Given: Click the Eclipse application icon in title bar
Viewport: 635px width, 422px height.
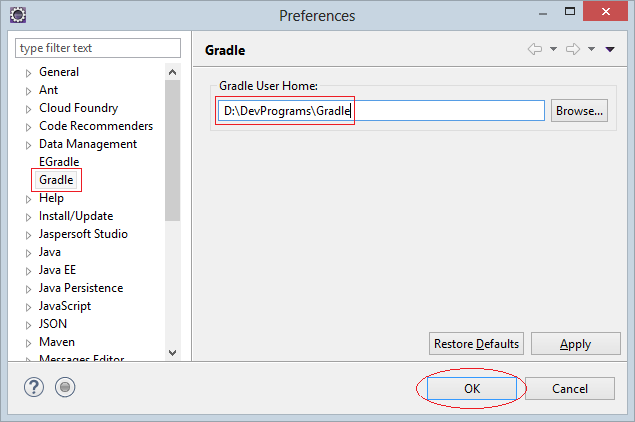Looking at the screenshot, I should point(18,15).
